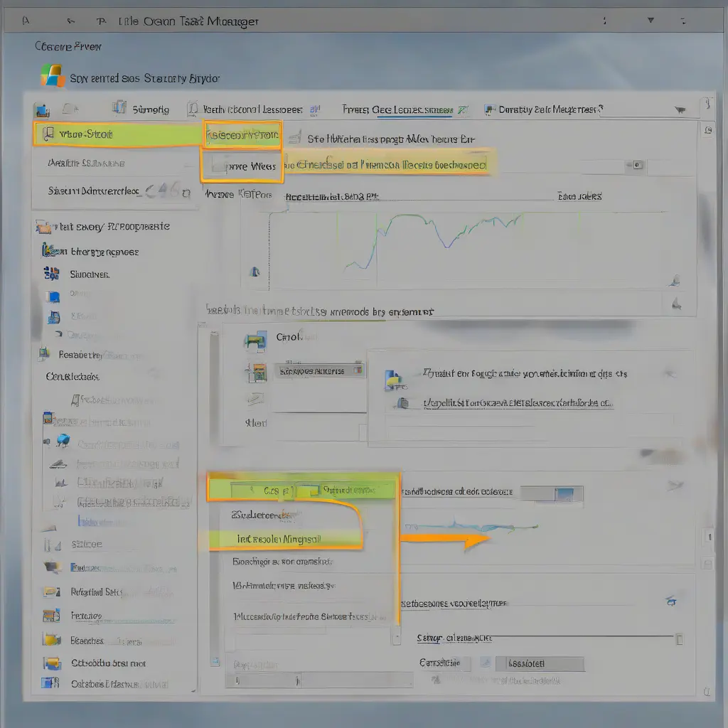Click the solid blue square sidebar icon
This screenshot has width=728, height=728.
point(53,296)
